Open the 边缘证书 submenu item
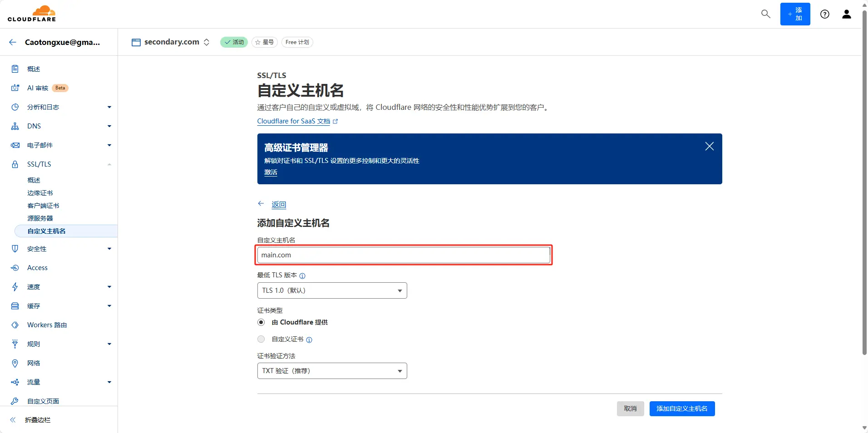 coord(40,193)
